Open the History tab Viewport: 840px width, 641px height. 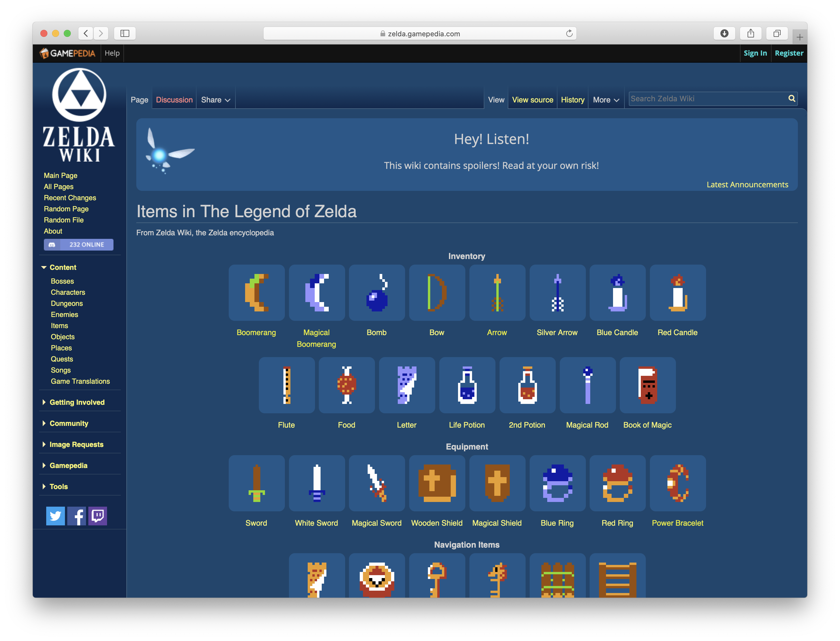(572, 100)
